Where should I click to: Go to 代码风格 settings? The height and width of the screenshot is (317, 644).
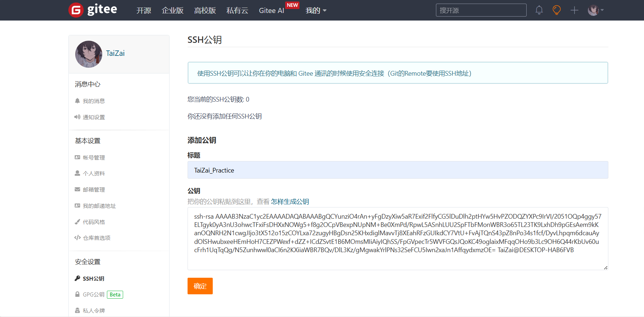(94, 222)
